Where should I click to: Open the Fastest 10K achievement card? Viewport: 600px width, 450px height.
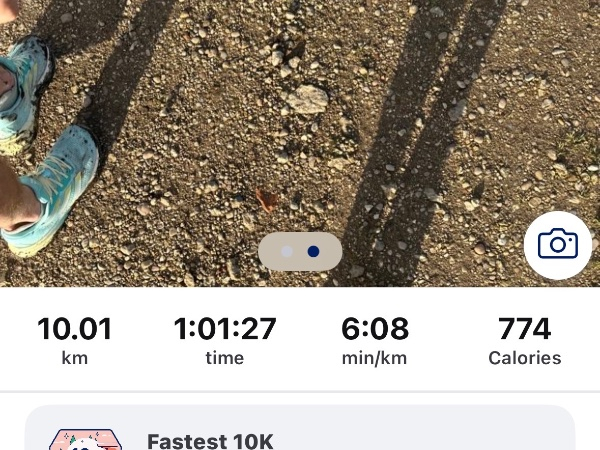coord(300,428)
